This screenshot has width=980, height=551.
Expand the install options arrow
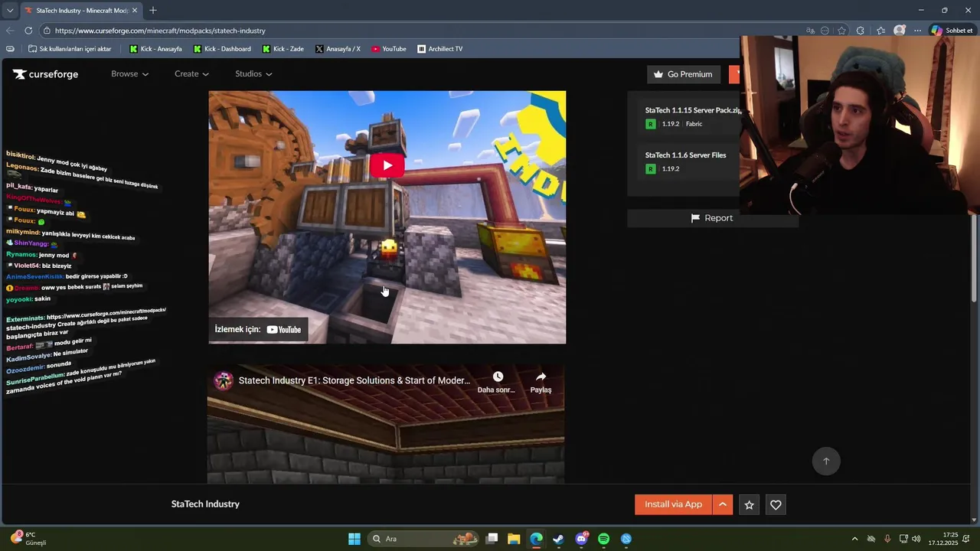pyautogui.click(x=723, y=504)
